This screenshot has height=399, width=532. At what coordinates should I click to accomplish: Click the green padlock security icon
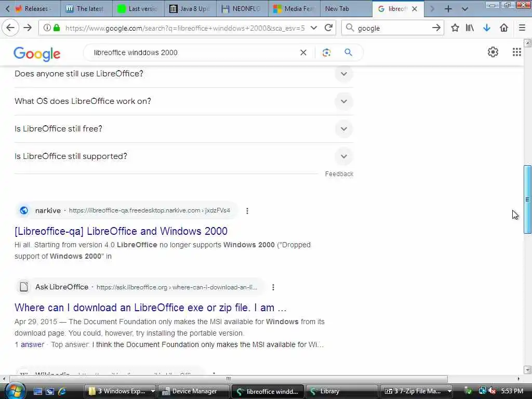(57, 28)
